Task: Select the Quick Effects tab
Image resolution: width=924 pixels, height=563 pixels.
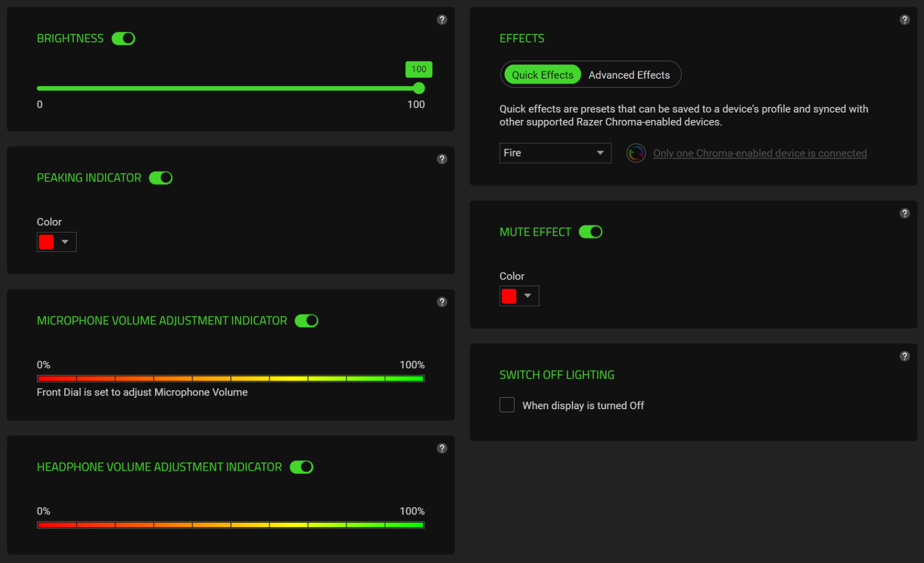Action: click(543, 75)
